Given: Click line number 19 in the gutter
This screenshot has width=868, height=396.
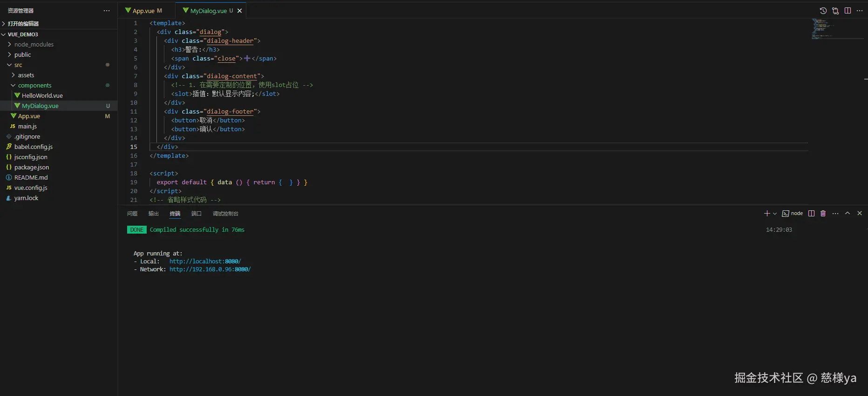Looking at the screenshot, I should (x=134, y=182).
